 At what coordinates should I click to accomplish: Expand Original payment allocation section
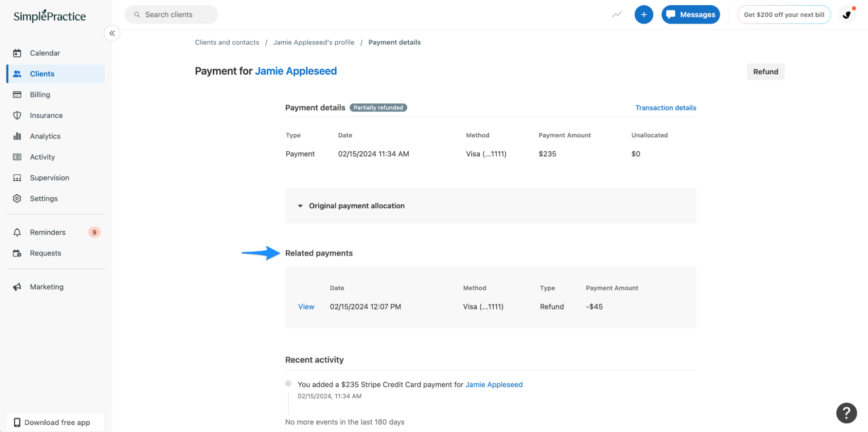pos(490,206)
